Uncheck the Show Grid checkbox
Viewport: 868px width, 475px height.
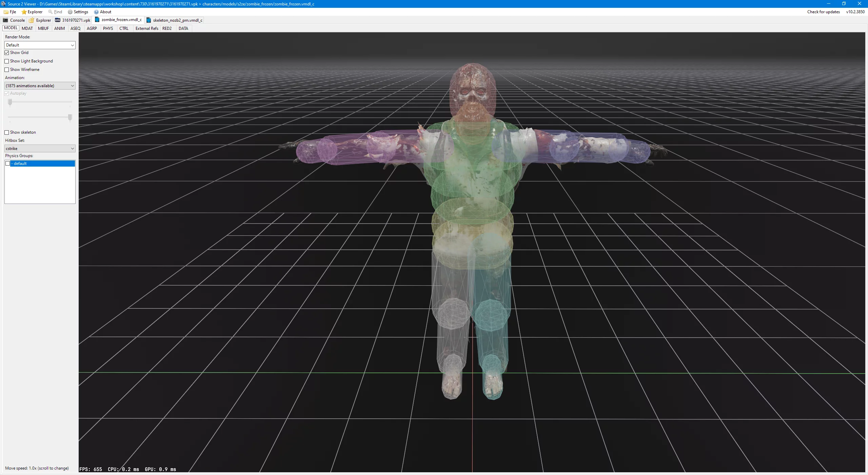[7, 53]
